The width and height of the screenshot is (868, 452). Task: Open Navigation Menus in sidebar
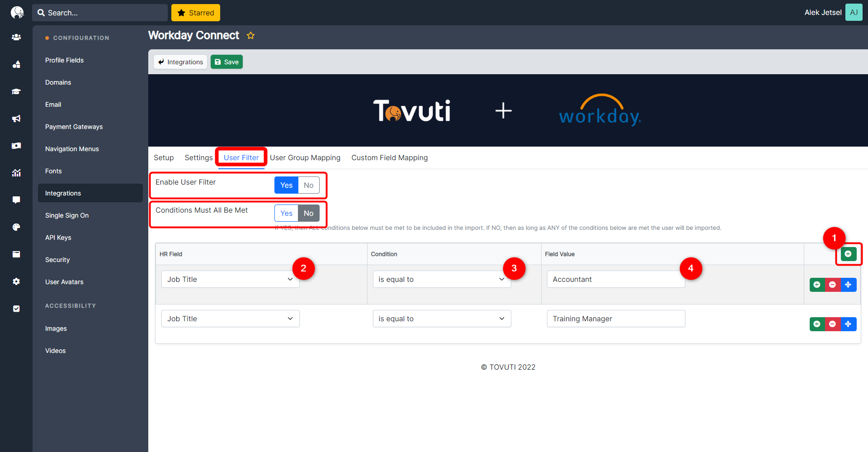point(90,149)
